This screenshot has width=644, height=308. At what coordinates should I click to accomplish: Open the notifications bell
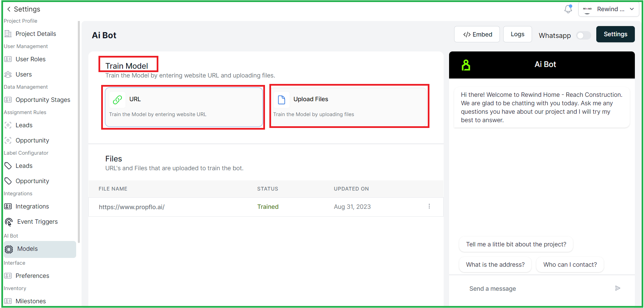(568, 9)
